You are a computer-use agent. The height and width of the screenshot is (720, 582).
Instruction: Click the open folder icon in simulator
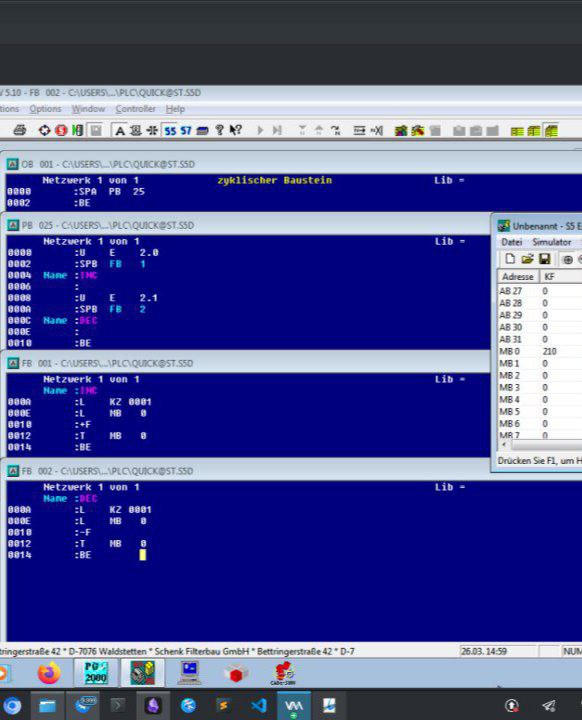[527, 259]
